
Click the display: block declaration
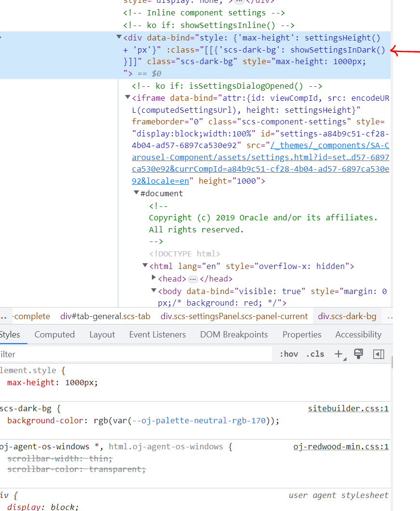pos(42,507)
